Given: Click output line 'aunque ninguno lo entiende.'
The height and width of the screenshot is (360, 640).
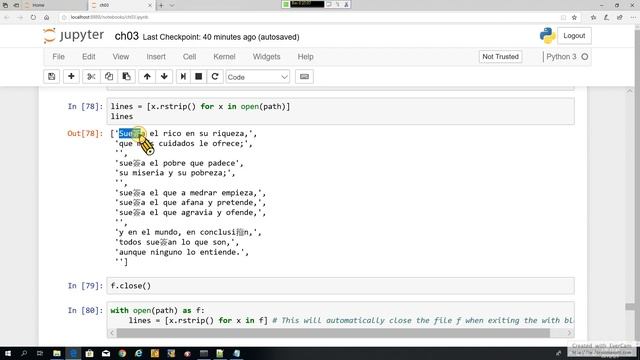Looking at the screenshot, I should 182,252.
